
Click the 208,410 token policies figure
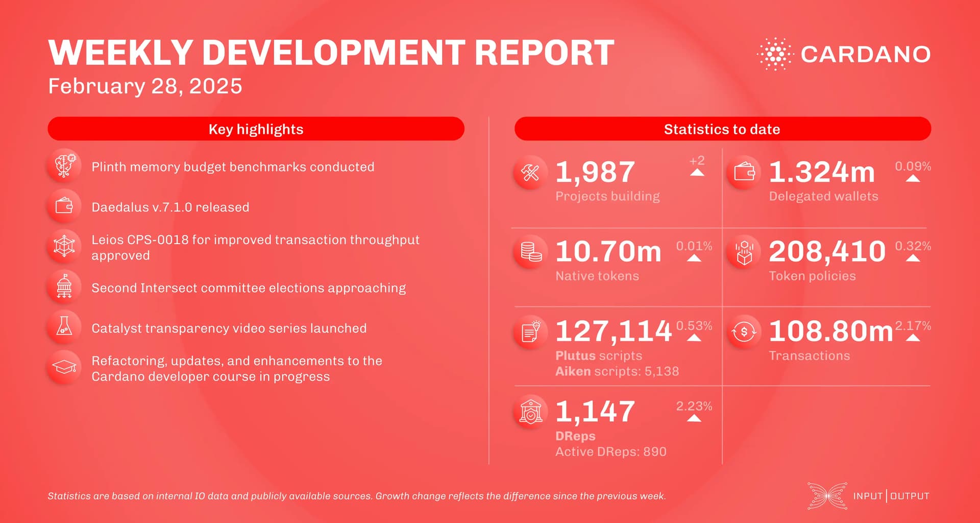click(x=827, y=252)
